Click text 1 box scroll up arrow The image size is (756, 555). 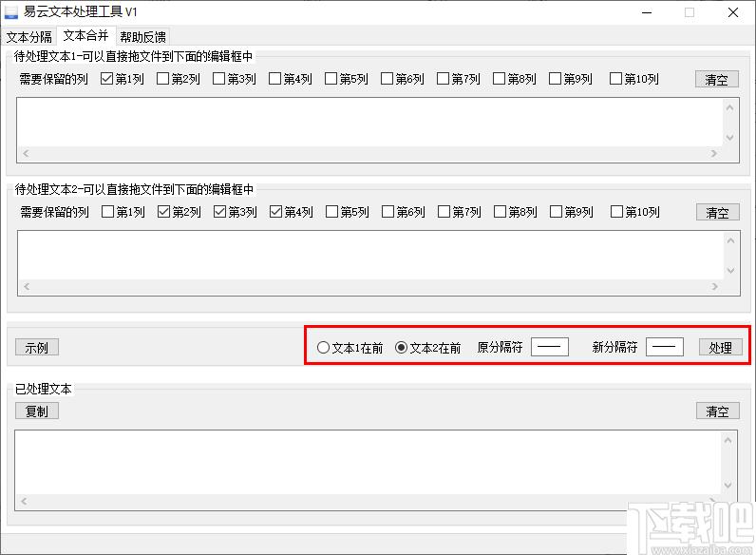[730, 107]
